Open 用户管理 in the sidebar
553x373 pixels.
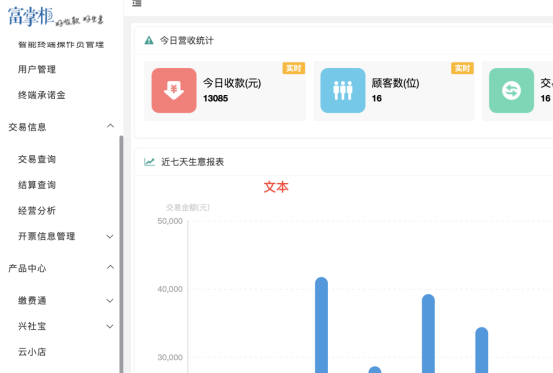click(37, 69)
